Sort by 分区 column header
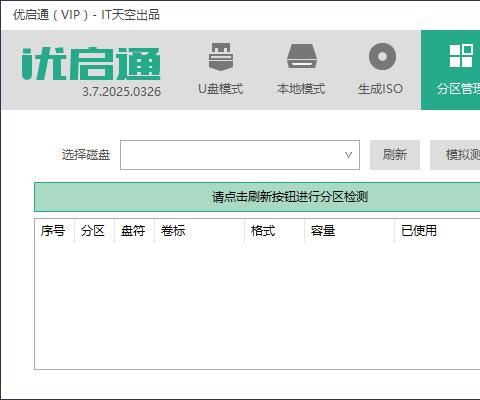This screenshot has width=480, height=400. point(93,231)
